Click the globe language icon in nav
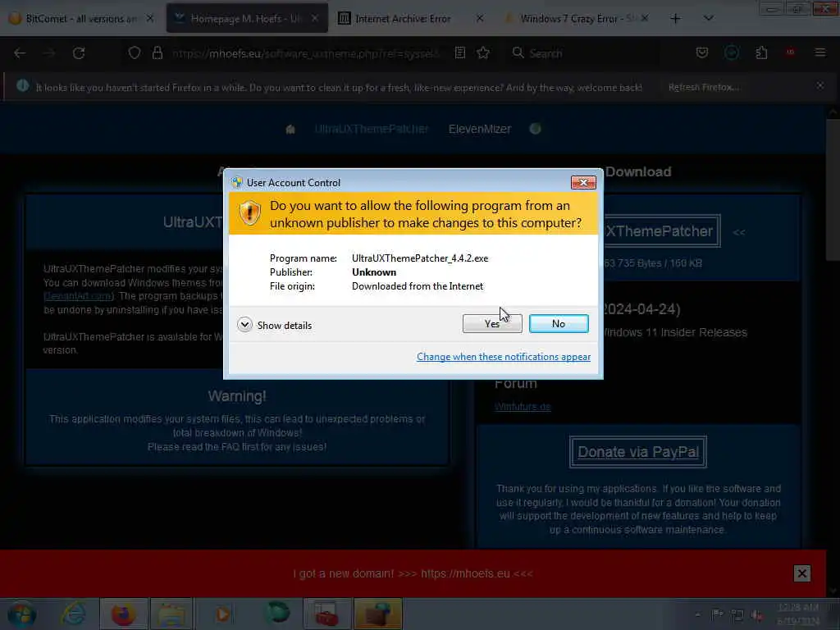The height and width of the screenshot is (630, 840). pos(535,129)
